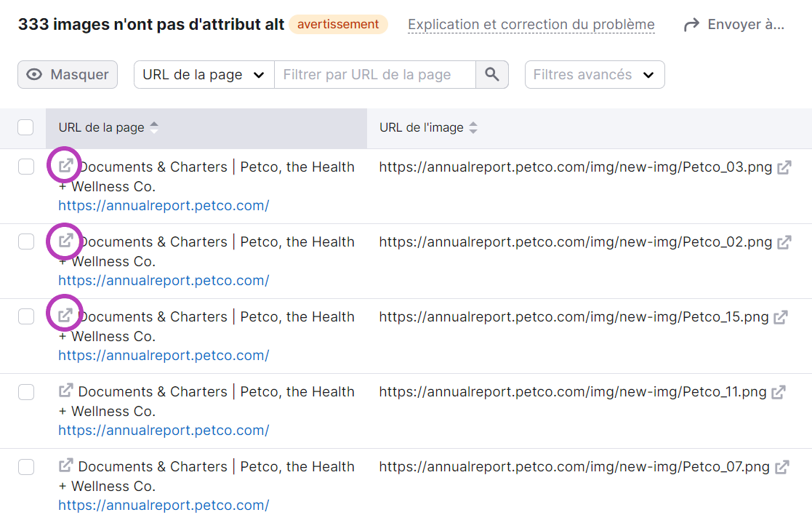Open the first Petco_03.png image in new tab
The height and width of the screenshot is (515, 812).
click(x=783, y=167)
